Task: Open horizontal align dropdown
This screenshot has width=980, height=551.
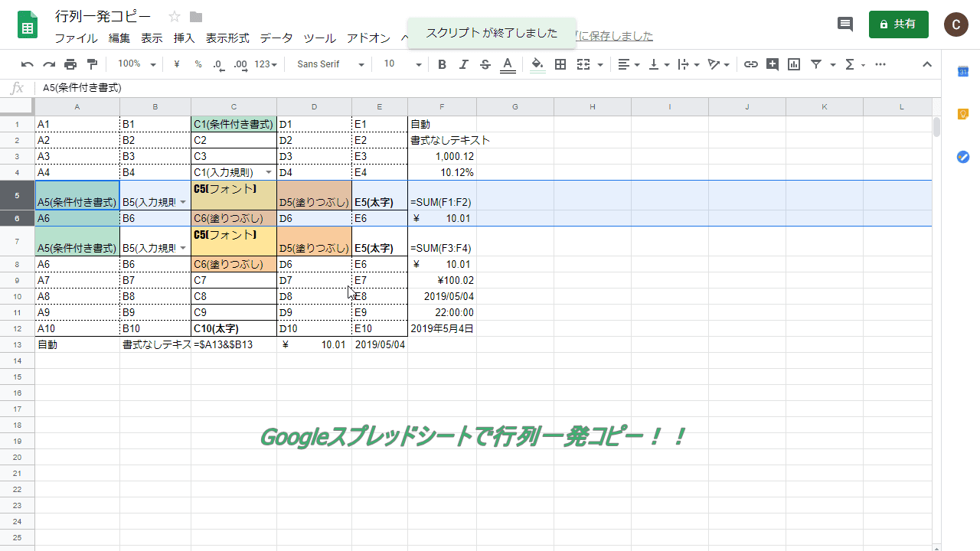Action: [x=629, y=64]
